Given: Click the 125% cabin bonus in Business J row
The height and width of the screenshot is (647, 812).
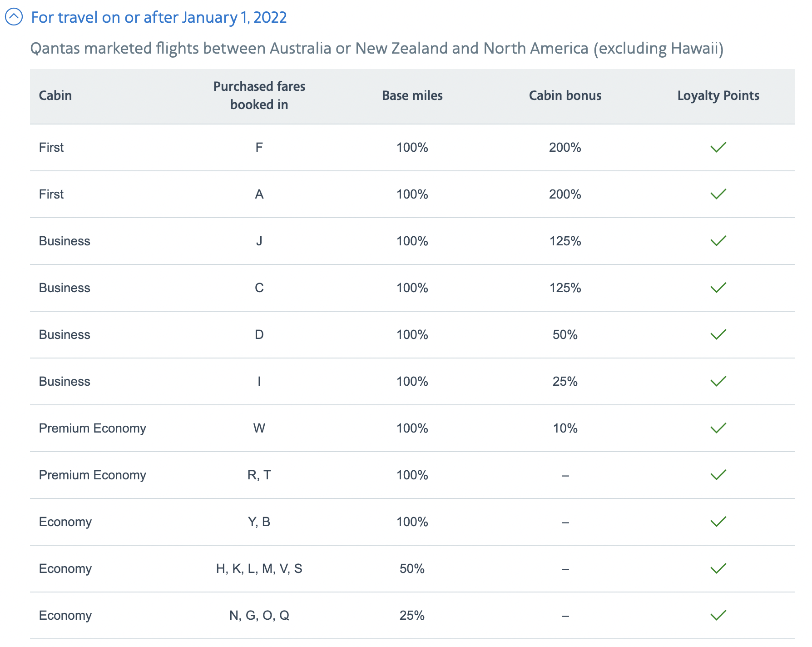Looking at the screenshot, I should pos(565,241).
